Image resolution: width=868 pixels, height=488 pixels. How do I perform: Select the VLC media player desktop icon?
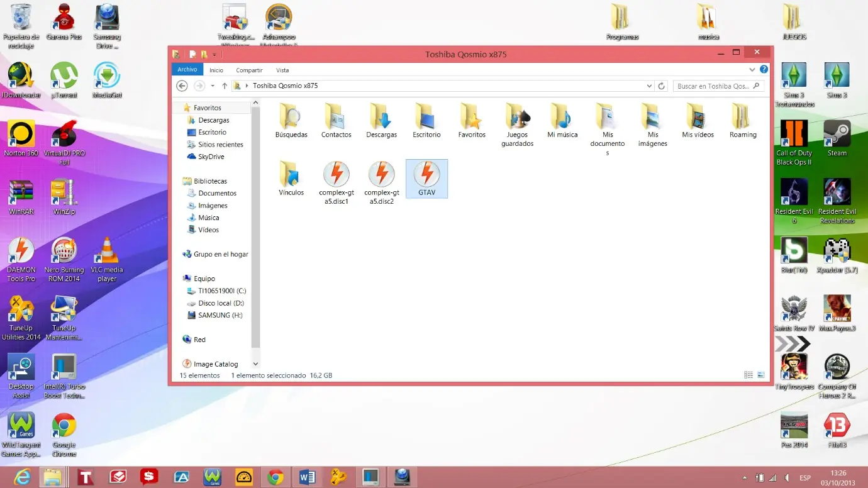click(107, 260)
